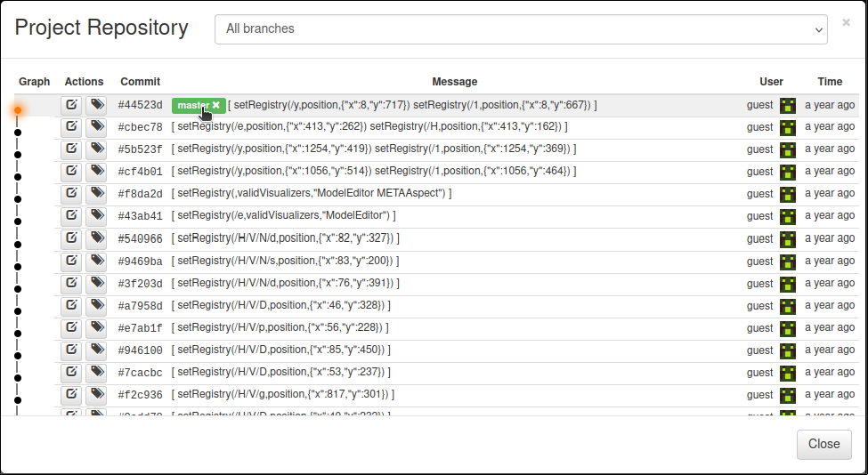This screenshot has height=475, width=868.
Task: Click create-branch icon for commit #43ab41
Action: [x=71, y=216]
